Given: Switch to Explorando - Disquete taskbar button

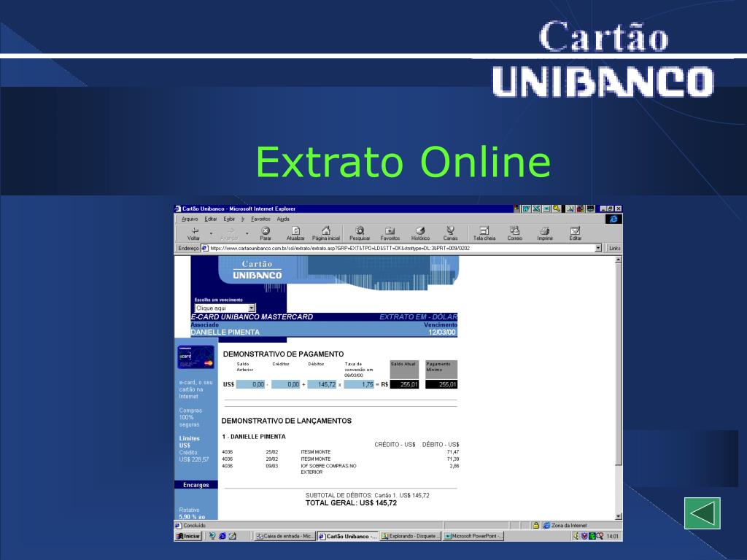Looking at the screenshot, I should pos(411,536).
